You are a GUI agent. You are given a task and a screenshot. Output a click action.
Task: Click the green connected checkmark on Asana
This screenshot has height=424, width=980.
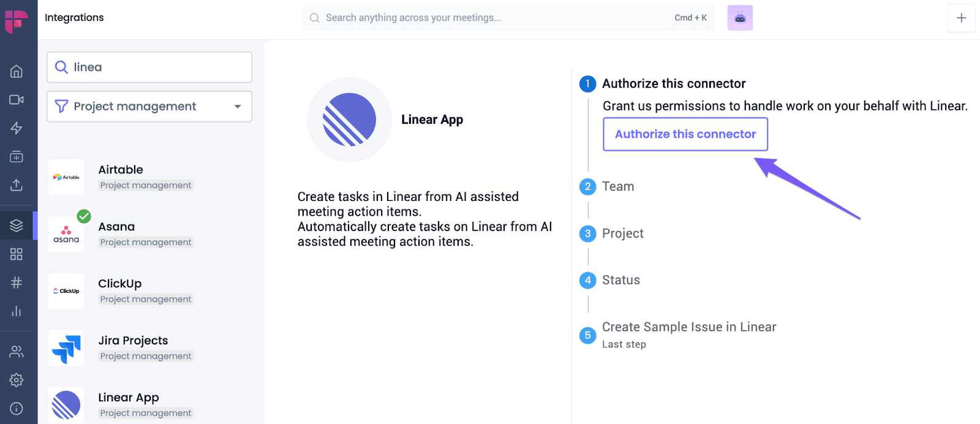pos(84,216)
